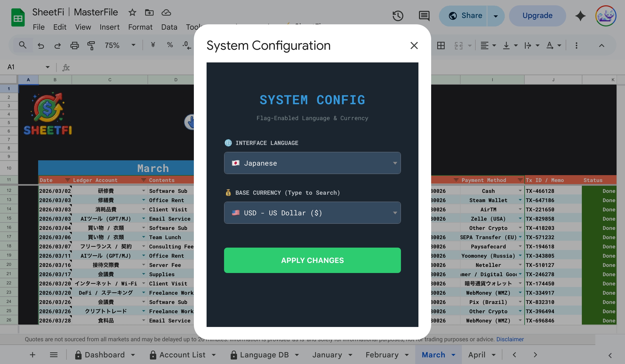625x364 pixels.
Task: Click the undo arrow icon
Action: 41,46
